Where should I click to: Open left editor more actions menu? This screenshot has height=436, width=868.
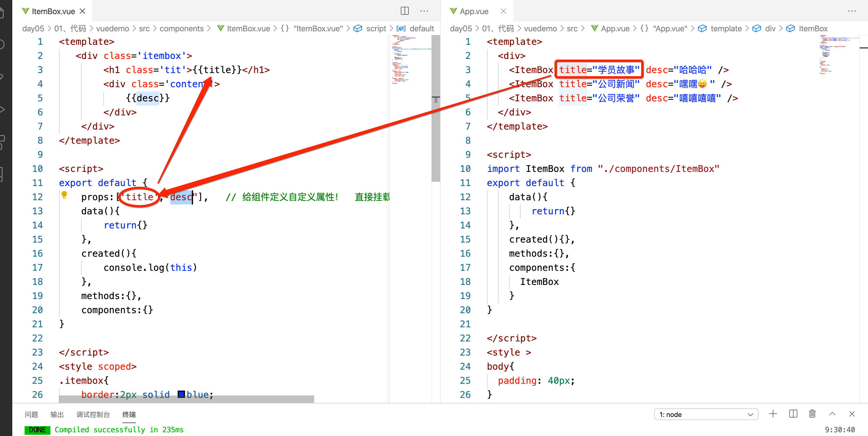tap(424, 11)
